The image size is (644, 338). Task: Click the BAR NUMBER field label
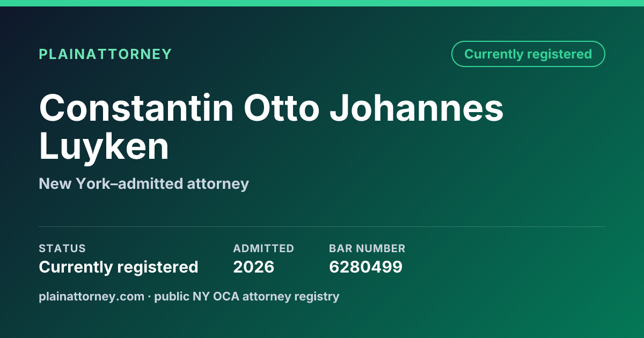click(x=367, y=248)
